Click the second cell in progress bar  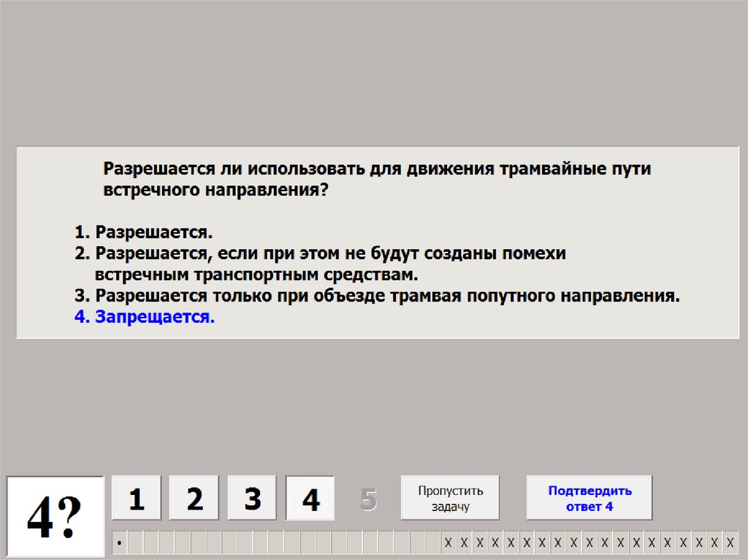coord(134,542)
